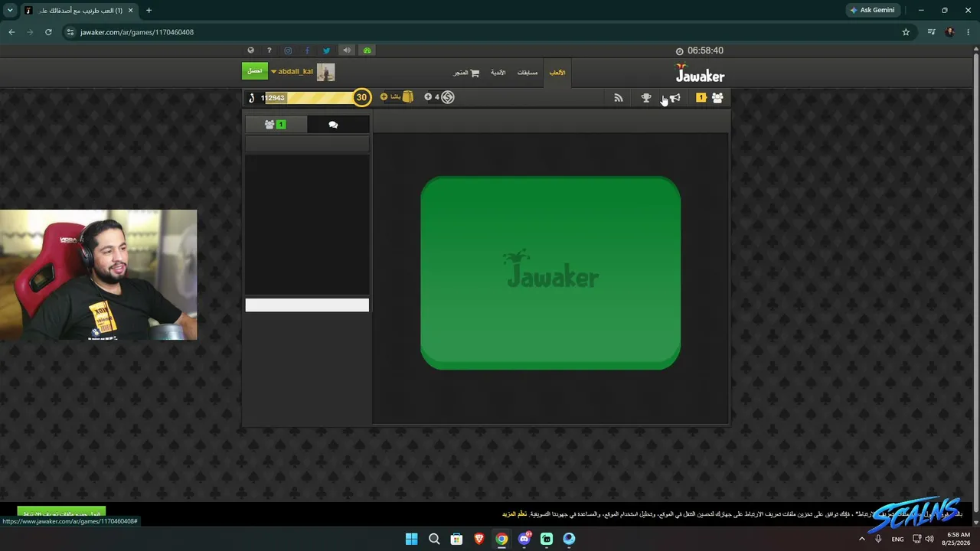Screen dimensions: 980x551
Task: Open the browser tab search dropdown
Action: coord(10,10)
